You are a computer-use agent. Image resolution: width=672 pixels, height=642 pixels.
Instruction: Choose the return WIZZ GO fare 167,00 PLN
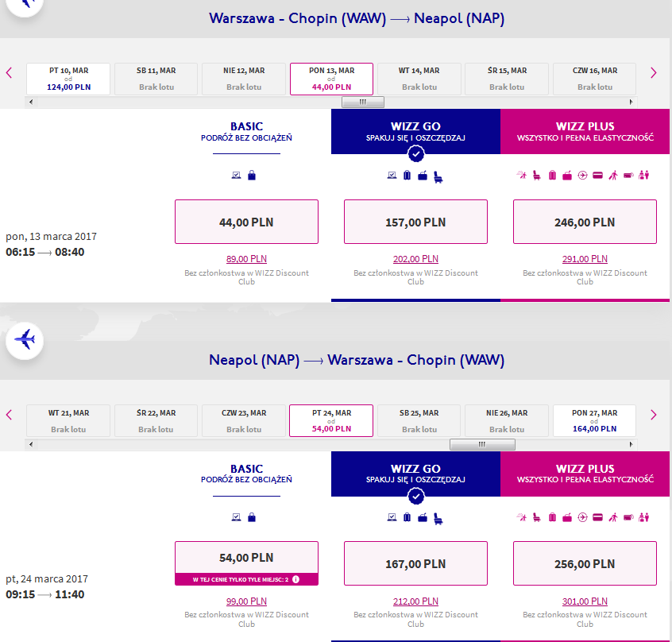(x=415, y=563)
